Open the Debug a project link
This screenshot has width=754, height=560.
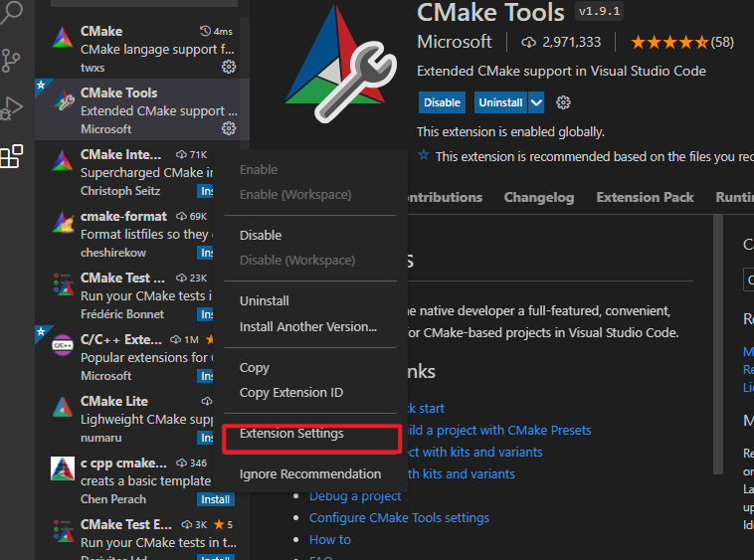click(355, 495)
